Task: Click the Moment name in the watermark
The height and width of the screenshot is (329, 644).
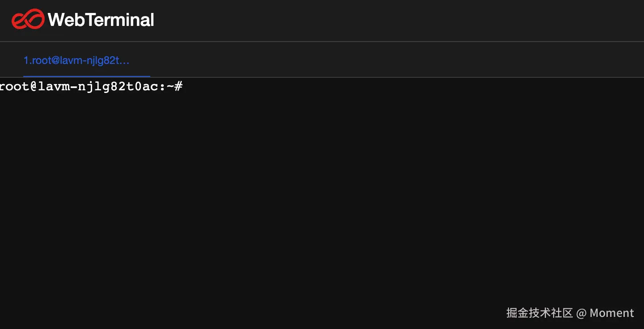Action: [611, 313]
